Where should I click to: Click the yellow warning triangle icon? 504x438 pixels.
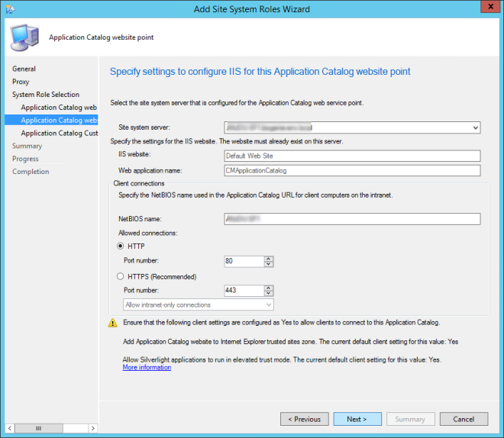tap(112, 323)
